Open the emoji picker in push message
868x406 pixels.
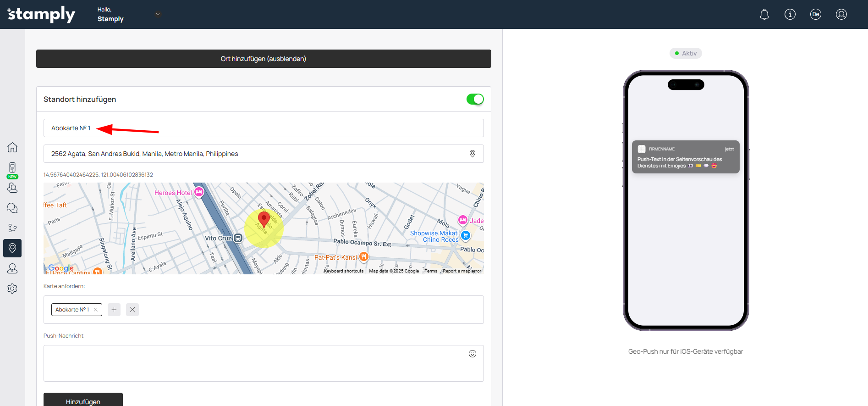click(x=472, y=354)
